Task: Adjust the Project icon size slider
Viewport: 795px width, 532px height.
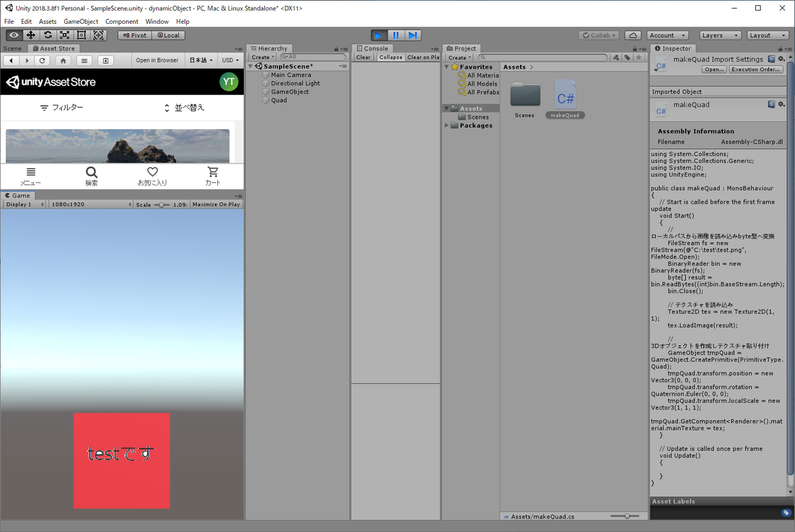Action: click(624, 516)
